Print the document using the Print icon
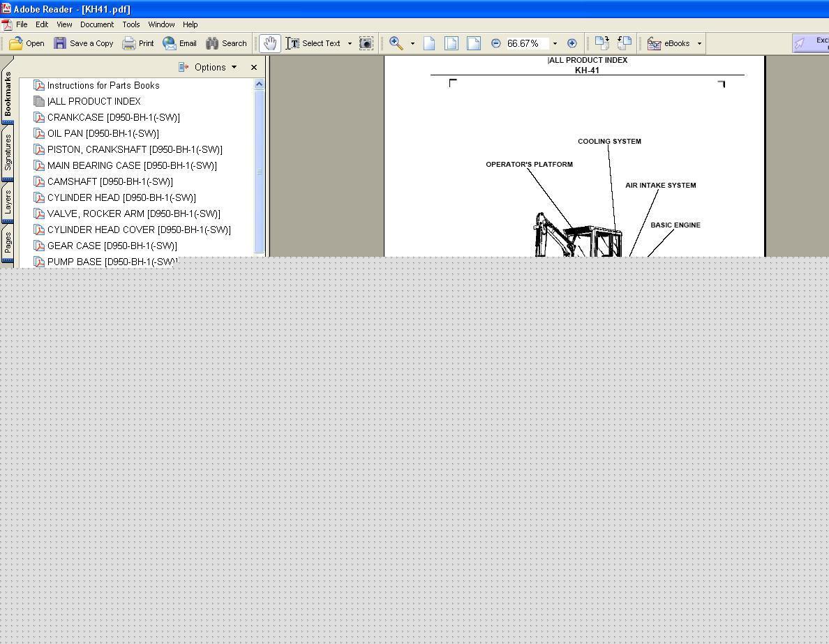829x644 pixels. coord(137,43)
